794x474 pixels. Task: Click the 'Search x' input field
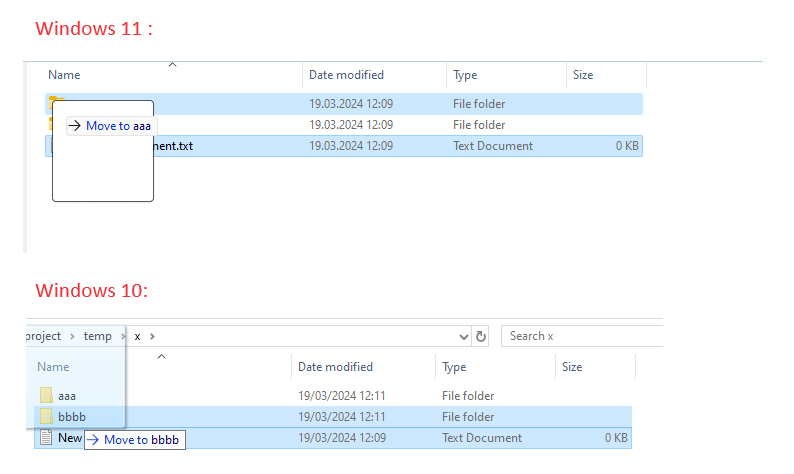coord(582,336)
